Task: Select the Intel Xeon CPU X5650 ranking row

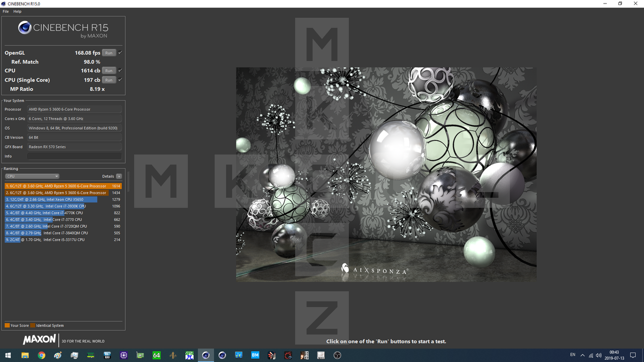Action: point(63,200)
